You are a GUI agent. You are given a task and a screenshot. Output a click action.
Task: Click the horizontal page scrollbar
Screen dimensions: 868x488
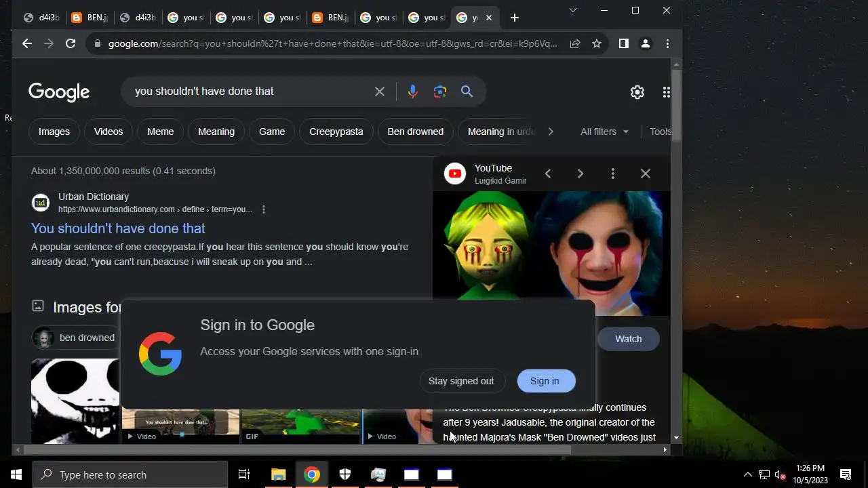point(297,449)
